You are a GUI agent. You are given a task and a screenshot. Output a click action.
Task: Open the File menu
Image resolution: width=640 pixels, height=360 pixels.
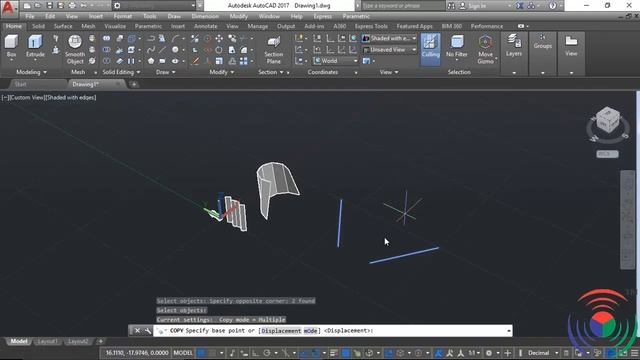click(30, 16)
